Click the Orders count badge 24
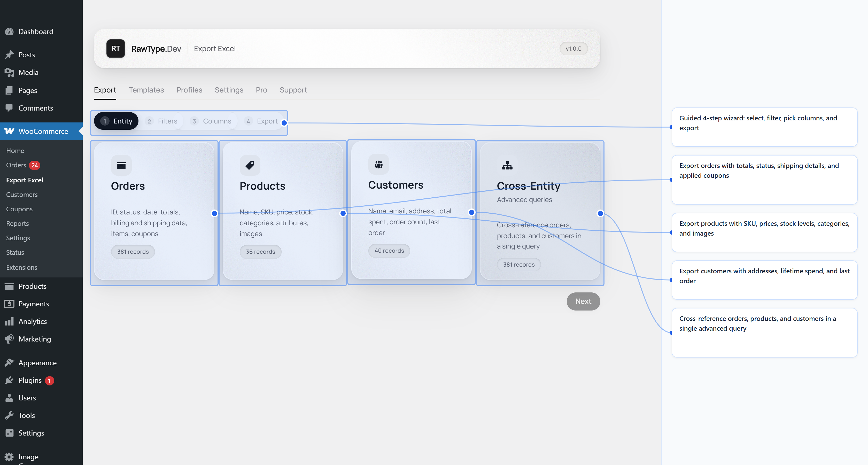 [35, 165]
